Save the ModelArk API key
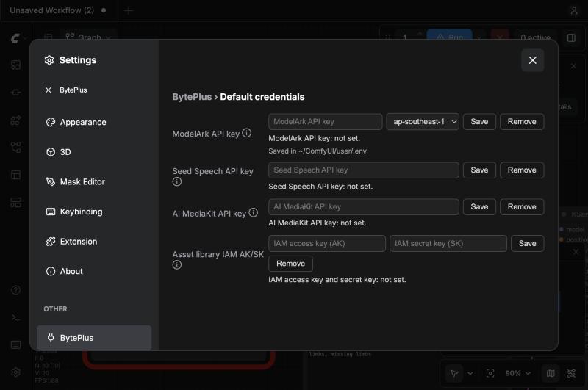Screen dimensions: 588x390 click(479, 122)
